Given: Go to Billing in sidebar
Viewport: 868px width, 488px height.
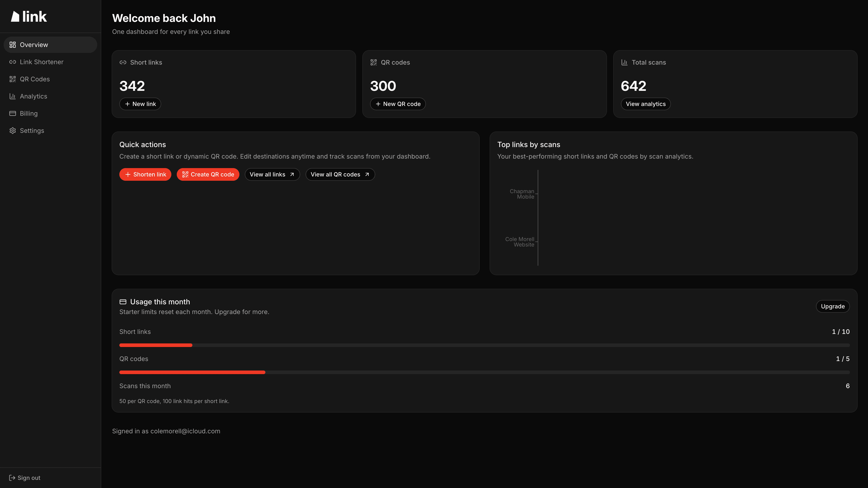Looking at the screenshot, I should [x=29, y=113].
